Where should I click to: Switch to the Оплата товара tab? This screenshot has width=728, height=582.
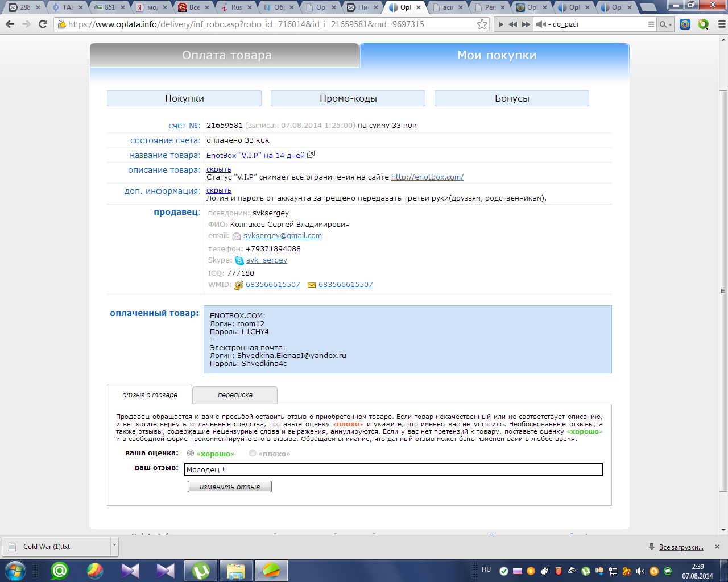click(x=225, y=55)
